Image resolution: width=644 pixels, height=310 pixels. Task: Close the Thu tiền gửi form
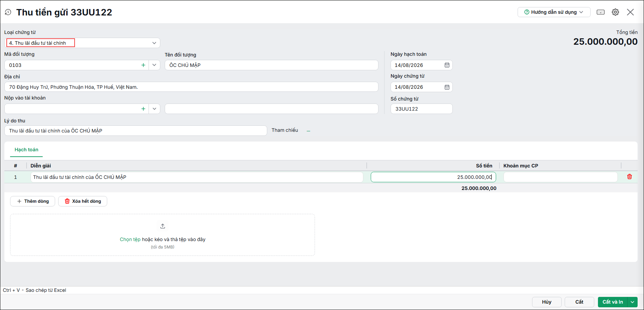click(630, 12)
